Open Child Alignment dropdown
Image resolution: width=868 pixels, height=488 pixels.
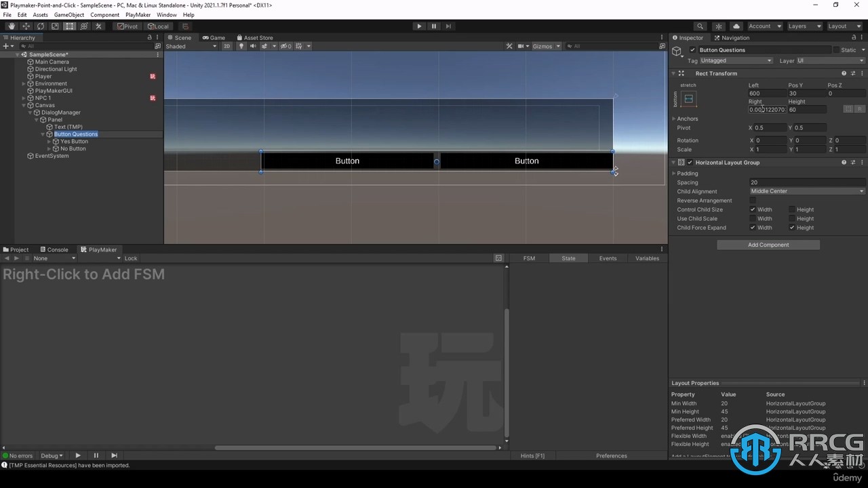pyautogui.click(x=807, y=191)
